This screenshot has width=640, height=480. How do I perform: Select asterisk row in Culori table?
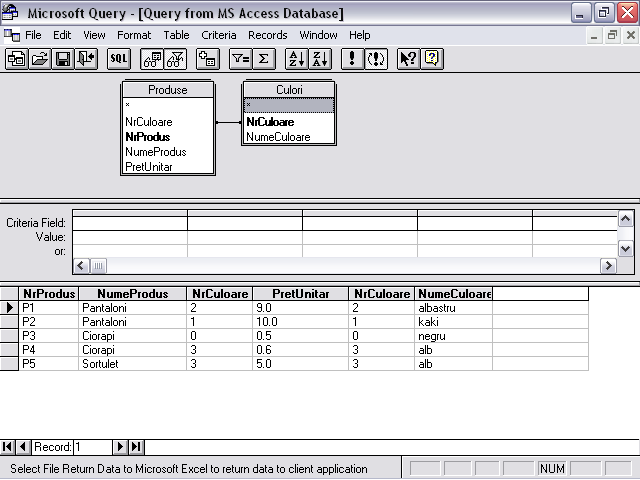[x=289, y=105]
